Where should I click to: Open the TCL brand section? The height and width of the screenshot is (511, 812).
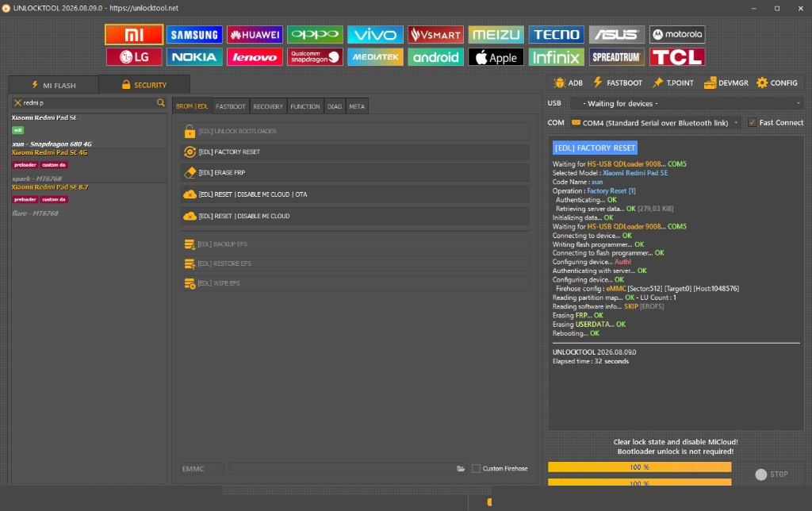coord(677,57)
